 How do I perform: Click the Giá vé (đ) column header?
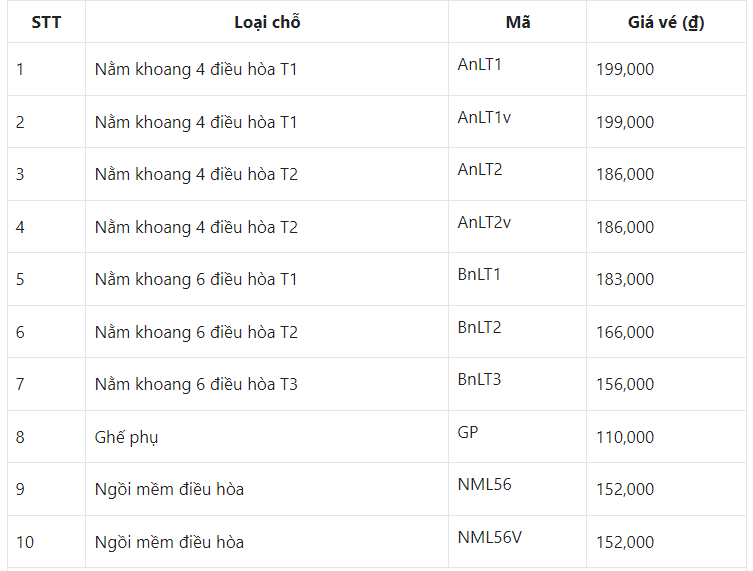tap(666, 23)
